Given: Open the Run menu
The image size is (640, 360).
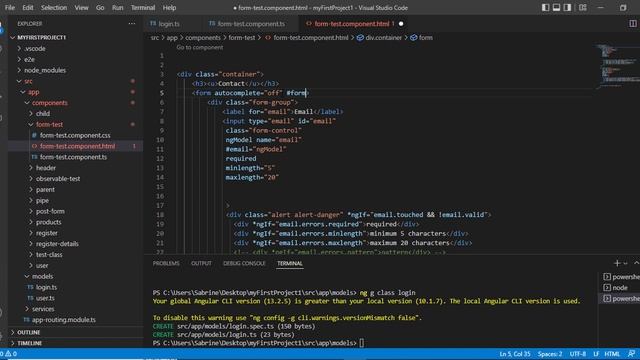Looking at the screenshot, I should point(118,7).
